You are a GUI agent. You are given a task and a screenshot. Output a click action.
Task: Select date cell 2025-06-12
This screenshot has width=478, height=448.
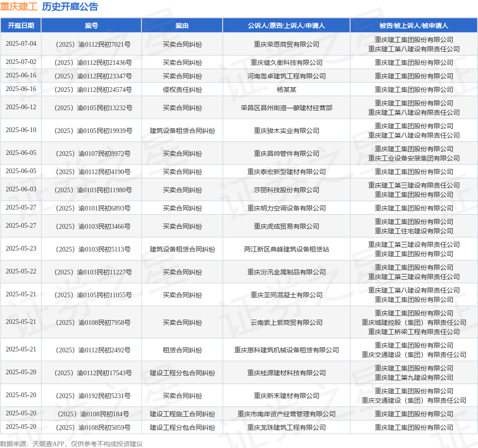[21, 107]
